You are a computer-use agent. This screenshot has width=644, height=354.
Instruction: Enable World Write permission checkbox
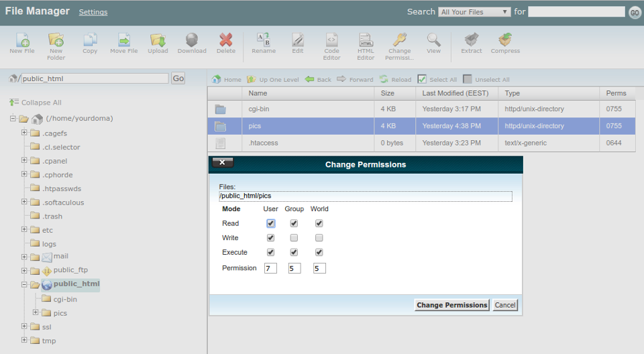tap(319, 238)
